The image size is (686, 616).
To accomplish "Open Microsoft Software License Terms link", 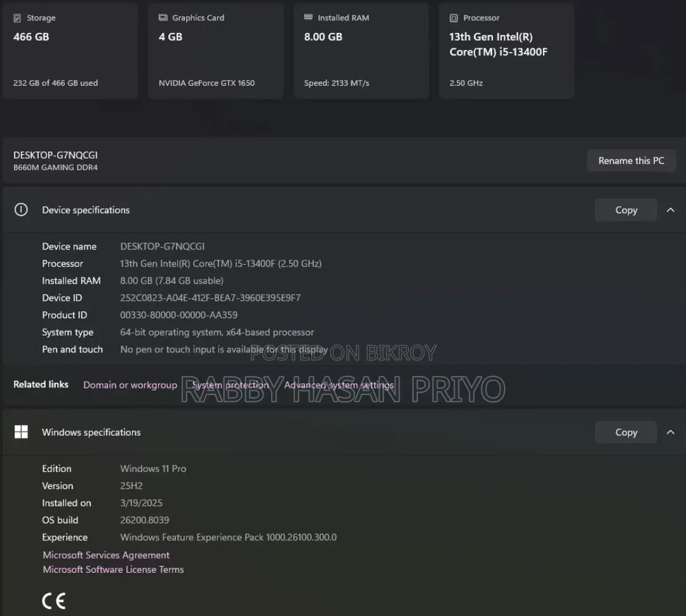I will point(113,569).
